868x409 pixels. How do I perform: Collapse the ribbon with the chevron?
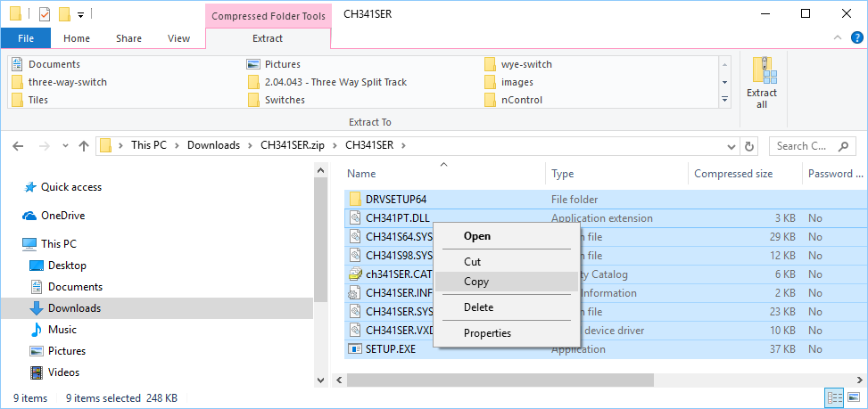click(838, 38)
